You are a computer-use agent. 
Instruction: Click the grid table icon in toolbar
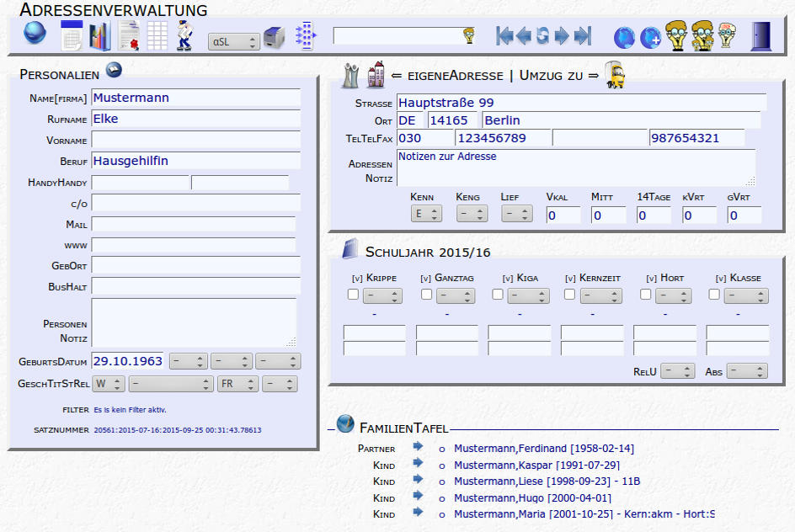pyautogui.click(x=157, y=36)
